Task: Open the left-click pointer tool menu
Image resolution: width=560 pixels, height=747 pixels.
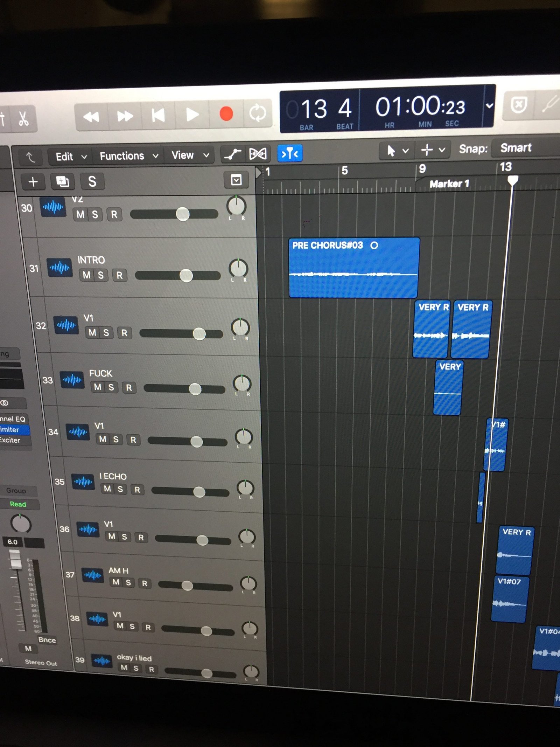Action: coord(398,151)
